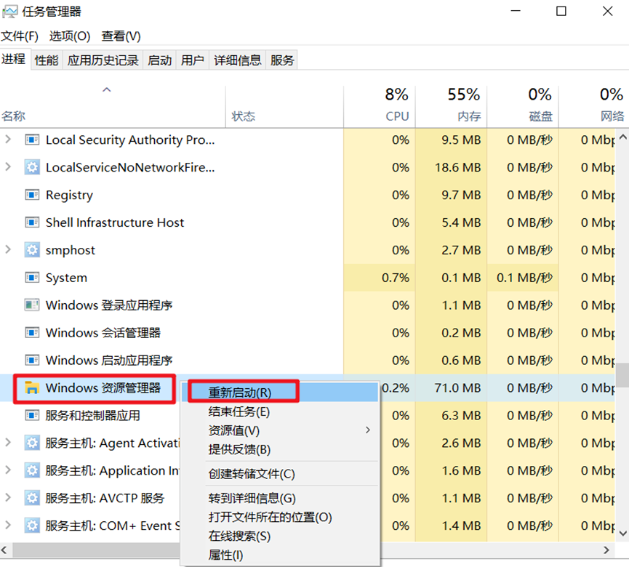Sort by the 网络 column header
Image resolution: width=629 pixels, height=568 pixels.
tap(594, 106)
